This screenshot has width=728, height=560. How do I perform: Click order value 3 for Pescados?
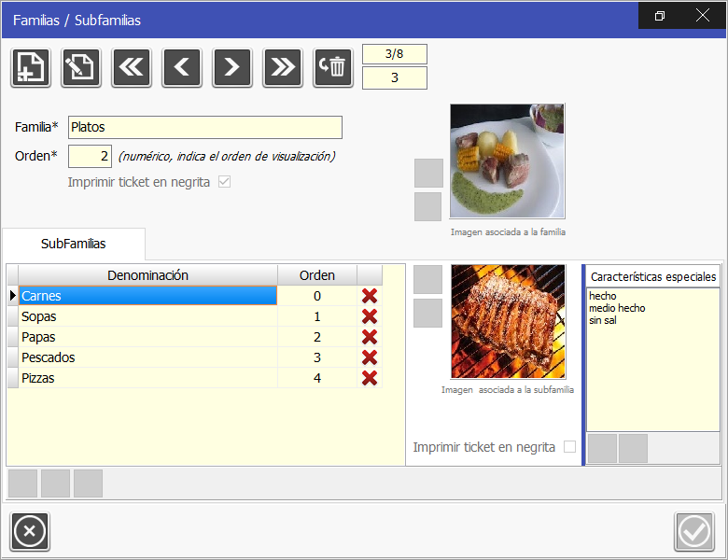317,357
